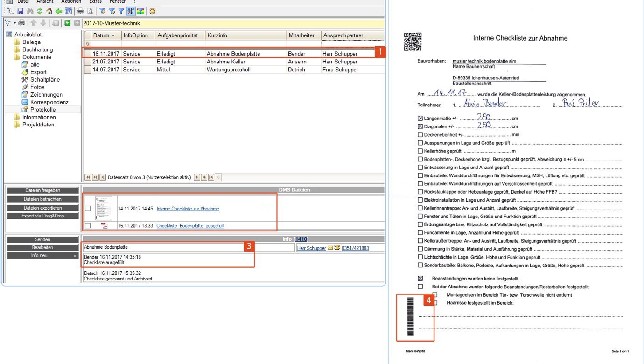Viewport: 644px width, 364px height.
Task: Check the box for Interne Checkliste zur Abnahme
Action: point(88,209)
